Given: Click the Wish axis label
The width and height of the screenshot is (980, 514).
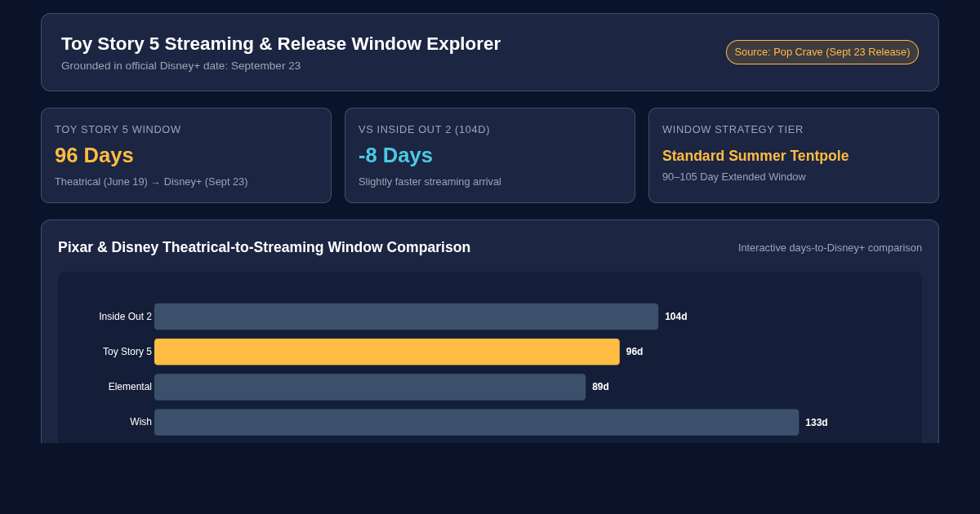Looking at the screenshot, I should click(140, 422).
